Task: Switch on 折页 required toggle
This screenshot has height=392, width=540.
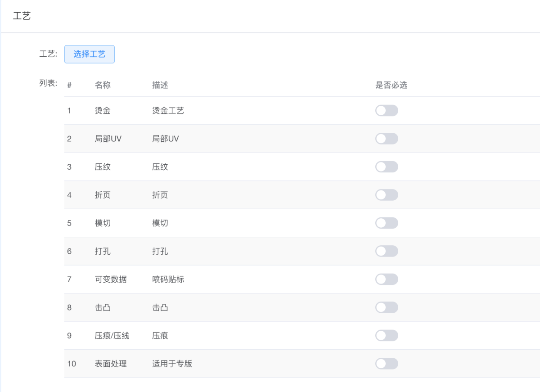Action: click(387, 195)
